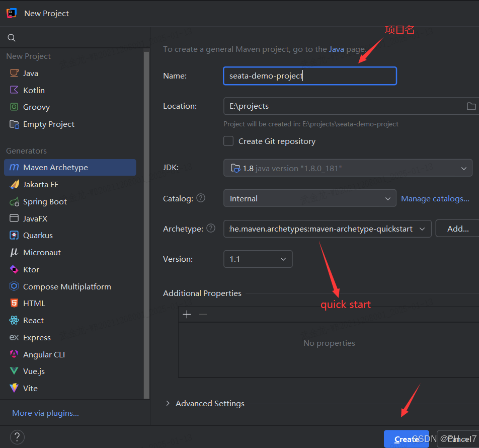
Task: Open More via plugins link
Action: pos(45,413)
